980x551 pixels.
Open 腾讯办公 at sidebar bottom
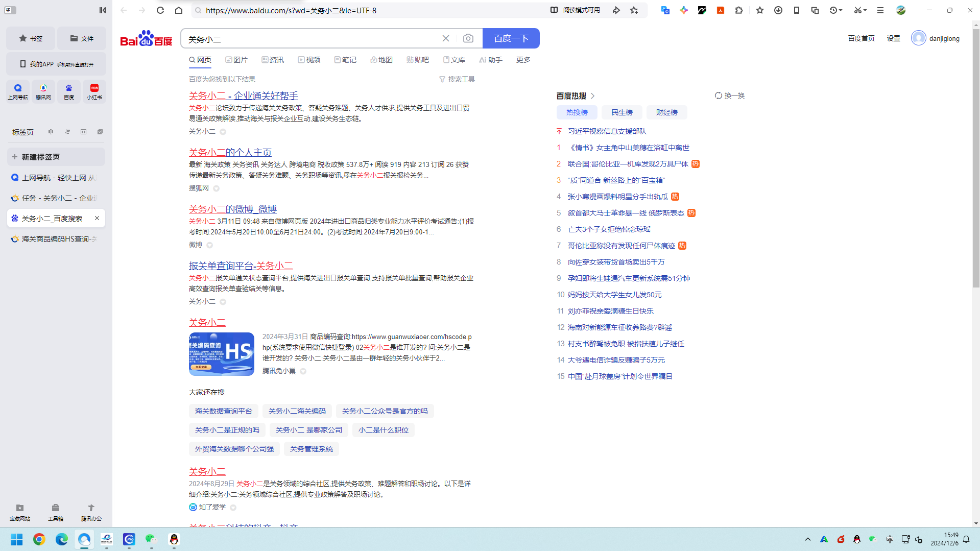(x=91, y=512)
